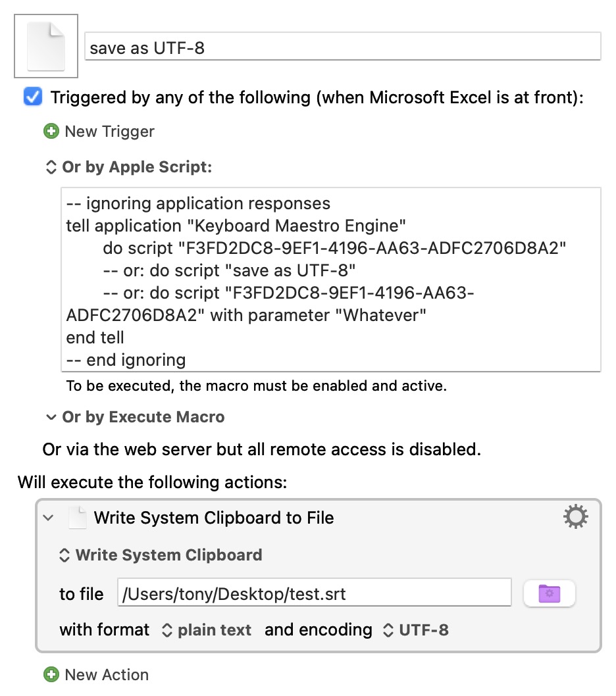
Task: Click the macro name field "save as UTF-8"
Action: coord(342,47)
